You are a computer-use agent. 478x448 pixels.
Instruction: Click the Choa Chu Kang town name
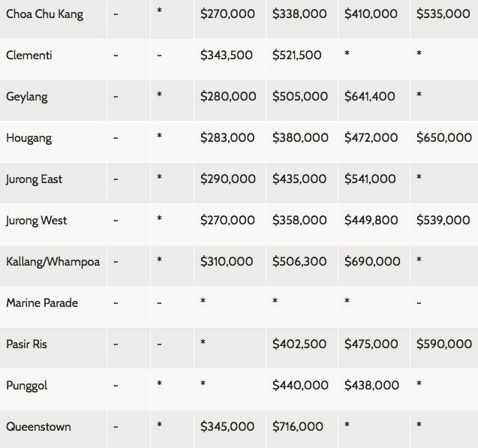(x=44, y=14)
